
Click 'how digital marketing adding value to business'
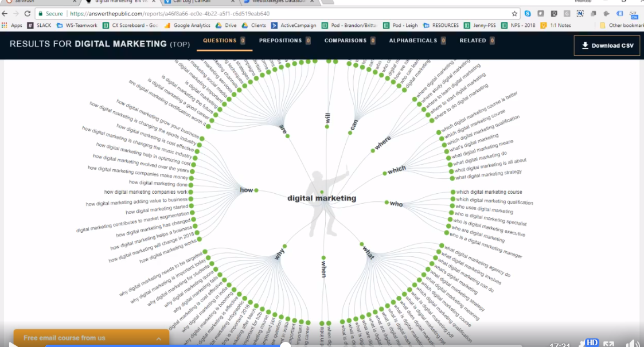tap(136, 201)
